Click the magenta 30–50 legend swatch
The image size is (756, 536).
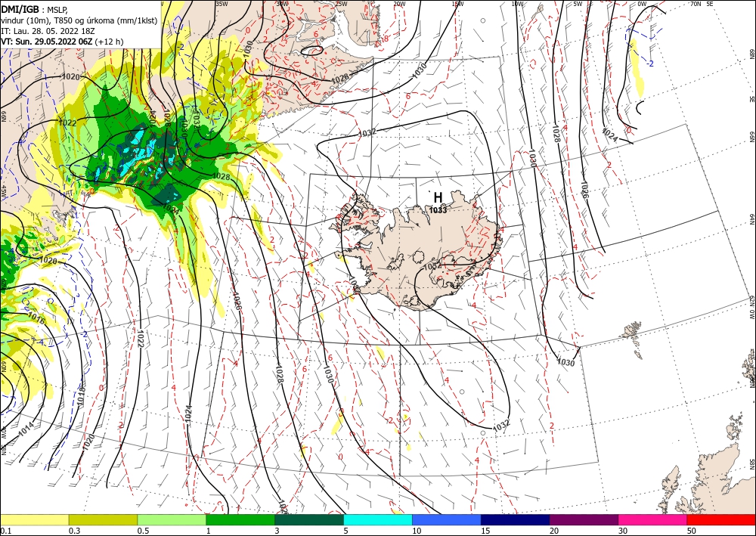pyautogui.click(x=653, y=519)
